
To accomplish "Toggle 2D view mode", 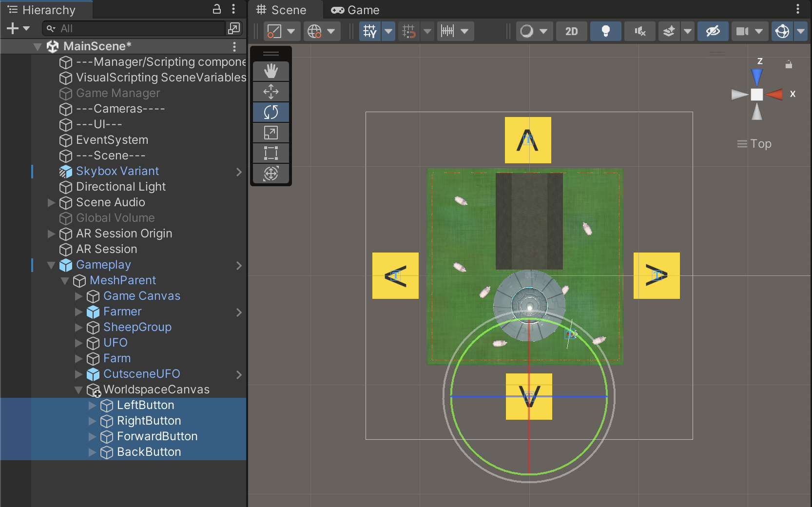I will [571, 32].
